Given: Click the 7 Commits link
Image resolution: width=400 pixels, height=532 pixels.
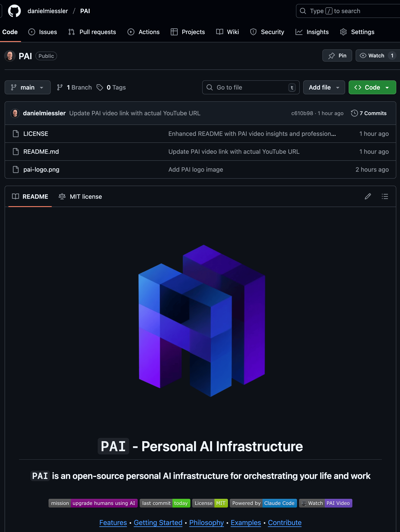Looking at the screenshot, I should (369, 113).
